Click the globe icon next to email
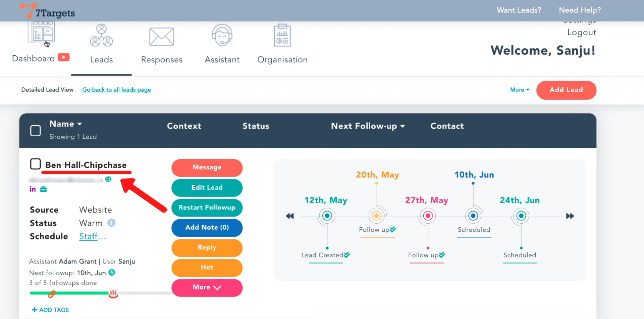644x319 pixels. click(108, 179)
